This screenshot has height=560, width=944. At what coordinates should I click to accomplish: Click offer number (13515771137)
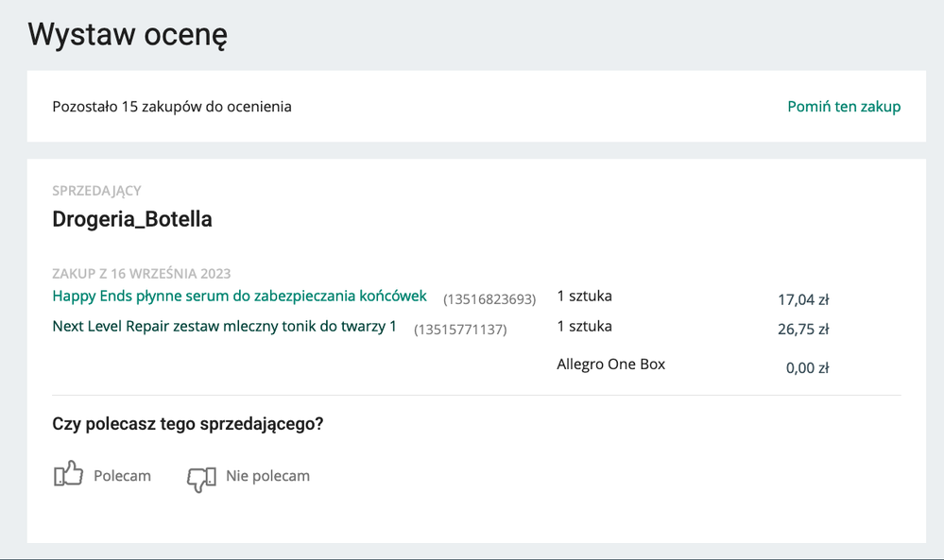pos(460,329)
